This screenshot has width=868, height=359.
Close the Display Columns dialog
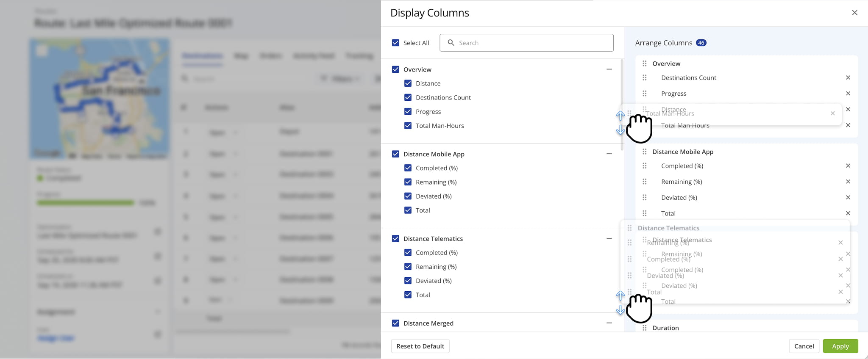[x=854, y=13]
